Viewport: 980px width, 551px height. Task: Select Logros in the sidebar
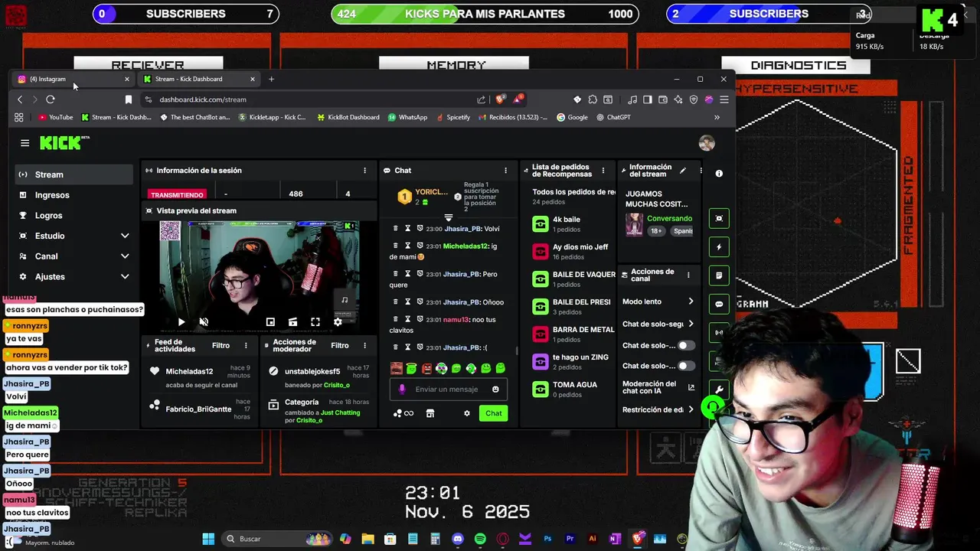coord(74,216)
